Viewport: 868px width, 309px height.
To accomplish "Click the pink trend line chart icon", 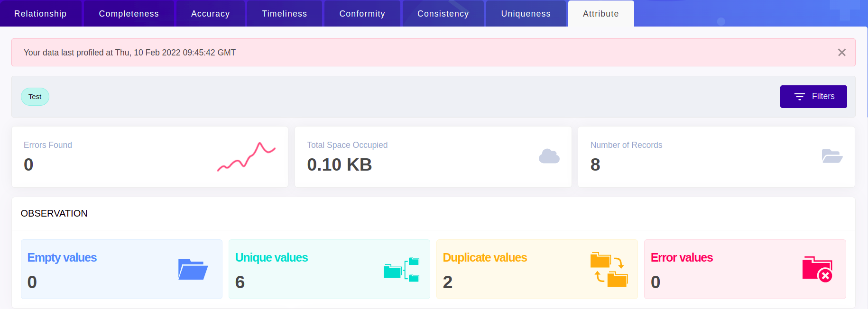I will (x=246, y=156).
